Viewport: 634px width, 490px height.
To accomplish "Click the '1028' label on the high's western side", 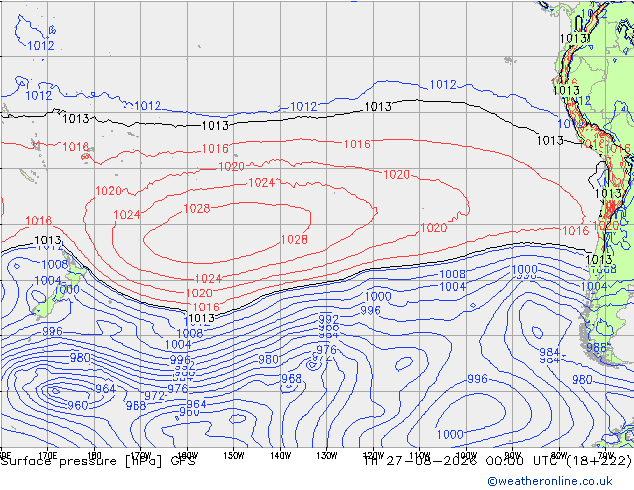I will 197,209.
